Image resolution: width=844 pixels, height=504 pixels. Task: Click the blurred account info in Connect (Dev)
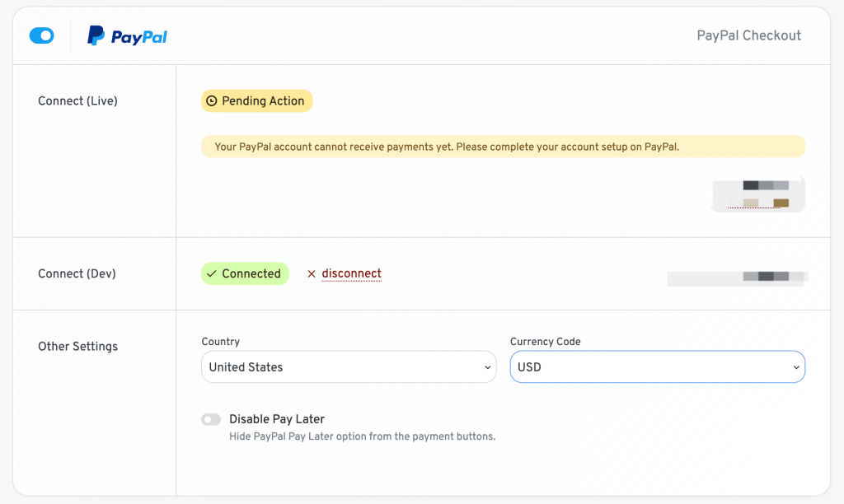click(737, 277)
